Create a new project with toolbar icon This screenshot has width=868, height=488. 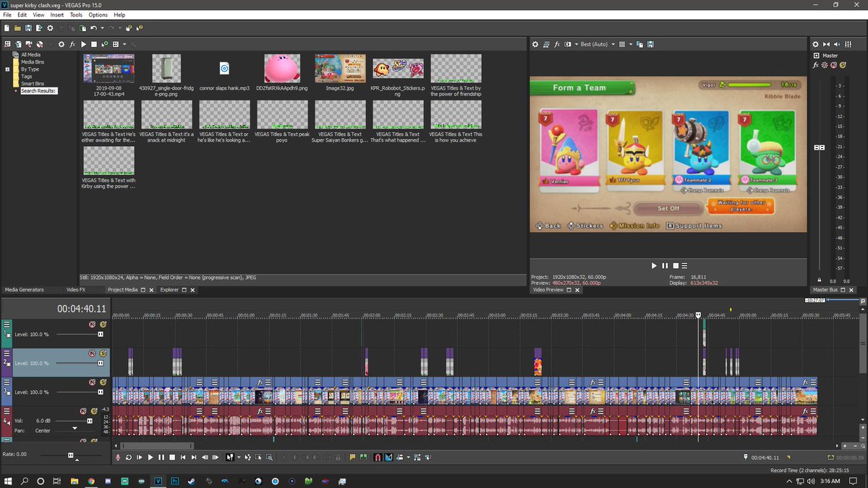tap(7, 28)
